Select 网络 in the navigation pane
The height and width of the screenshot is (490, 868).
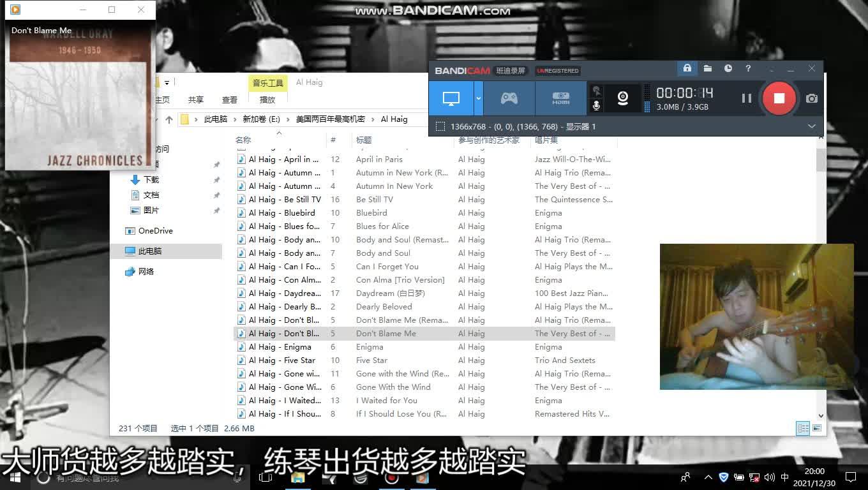point(146,272)
